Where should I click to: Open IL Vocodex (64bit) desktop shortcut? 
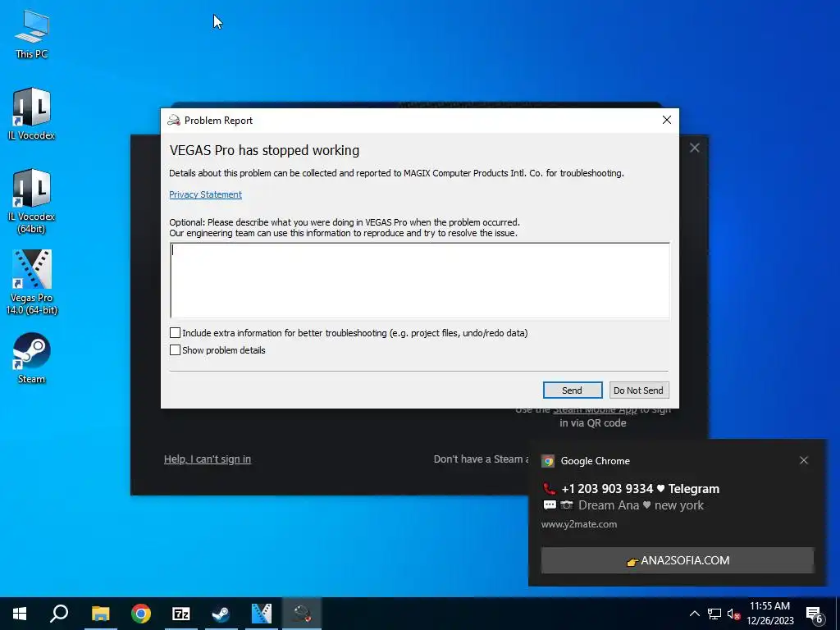point(32,201)
